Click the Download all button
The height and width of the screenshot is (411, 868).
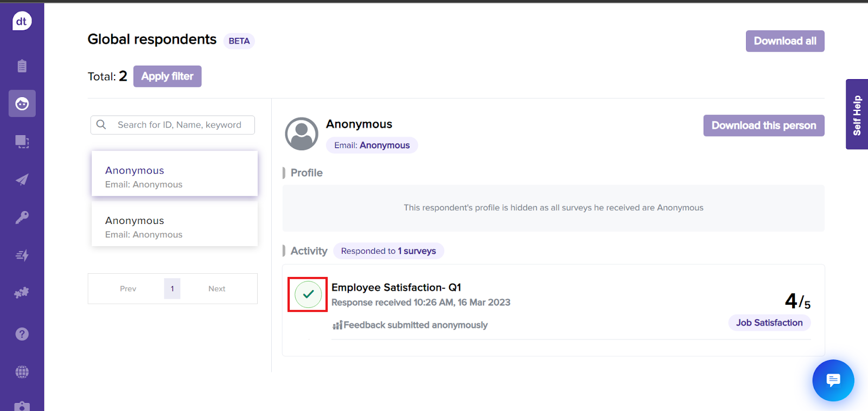[784, 41]
